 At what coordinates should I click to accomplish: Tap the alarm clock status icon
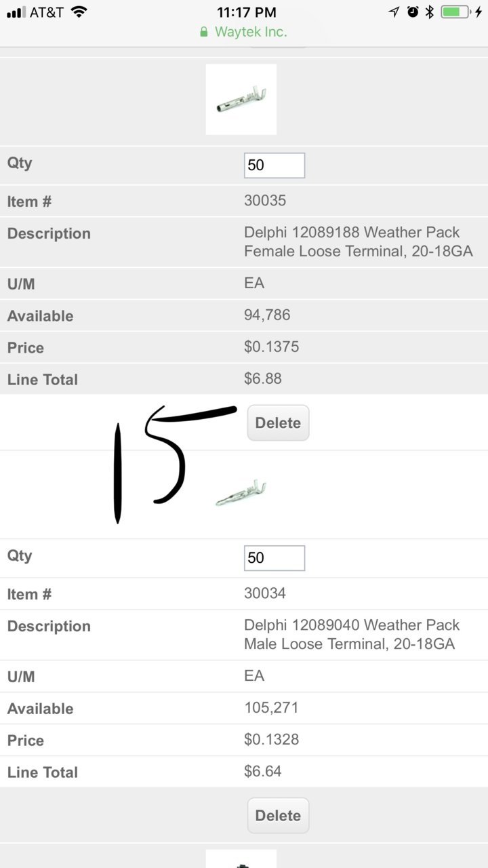413,12
